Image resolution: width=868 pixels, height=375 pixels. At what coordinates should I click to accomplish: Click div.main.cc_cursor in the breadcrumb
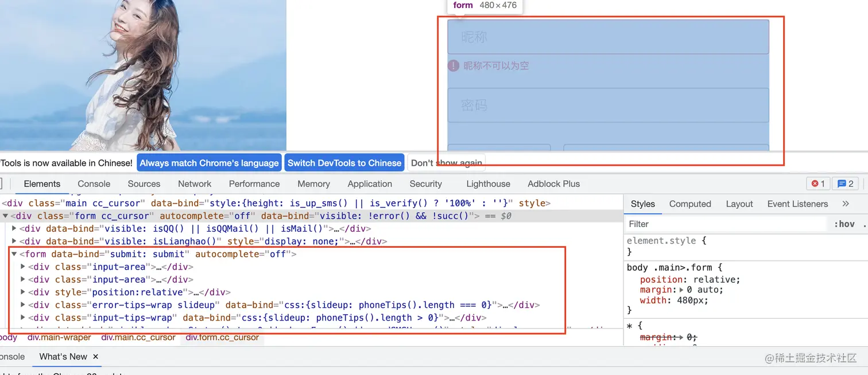coord(138,338)
